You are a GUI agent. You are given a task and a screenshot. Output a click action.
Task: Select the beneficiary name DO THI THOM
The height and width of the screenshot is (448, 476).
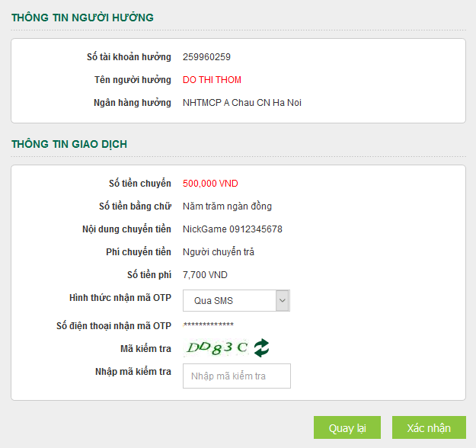click(212, 80)
